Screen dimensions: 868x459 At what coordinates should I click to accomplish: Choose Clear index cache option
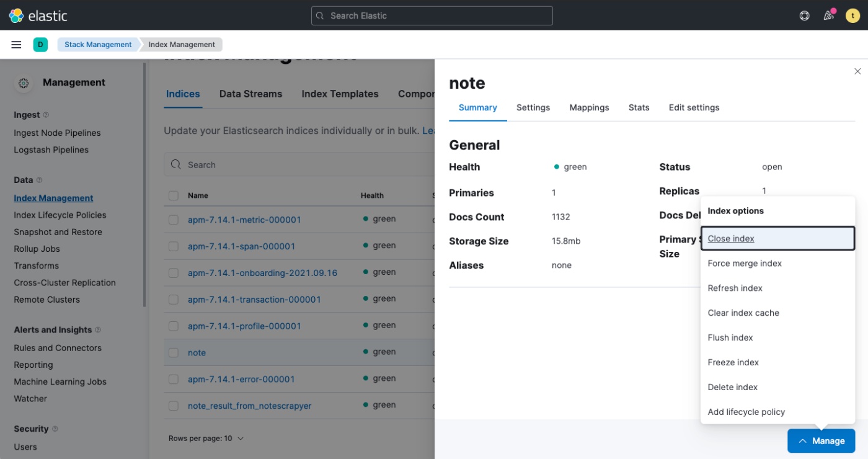[x=777, y=313]
